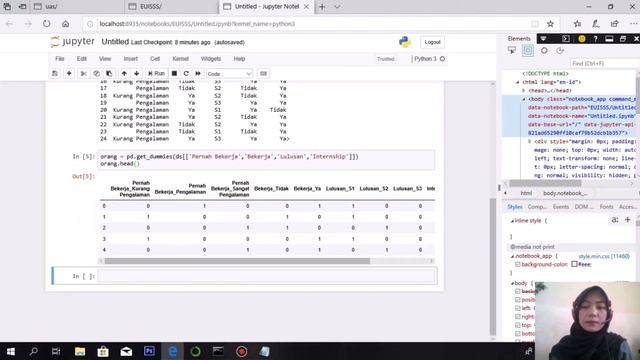Rename notebook via Untitled title

pos(115,42)
